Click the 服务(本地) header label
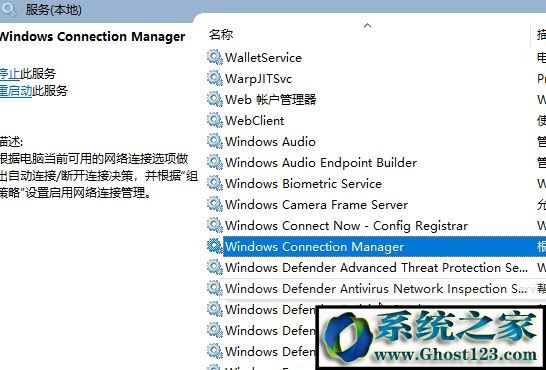The height and width of the screenshot is (370, 546). click(x=53, y=9)
